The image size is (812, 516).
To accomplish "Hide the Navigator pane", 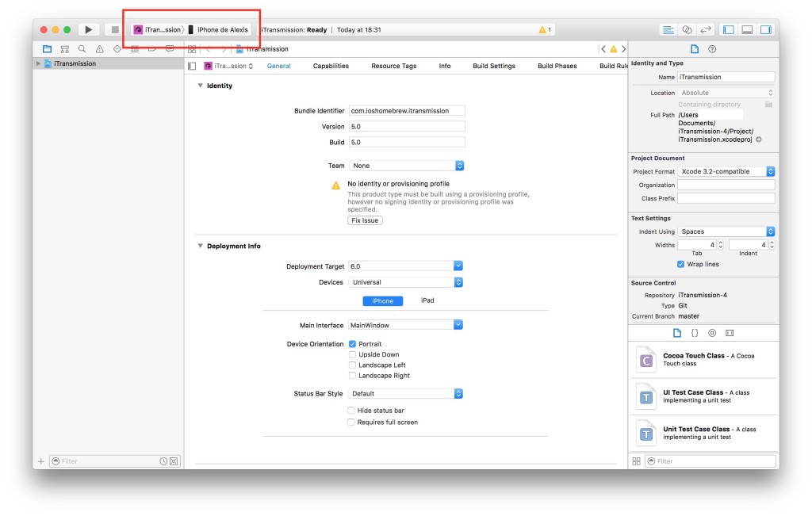I will pos(729,29).
